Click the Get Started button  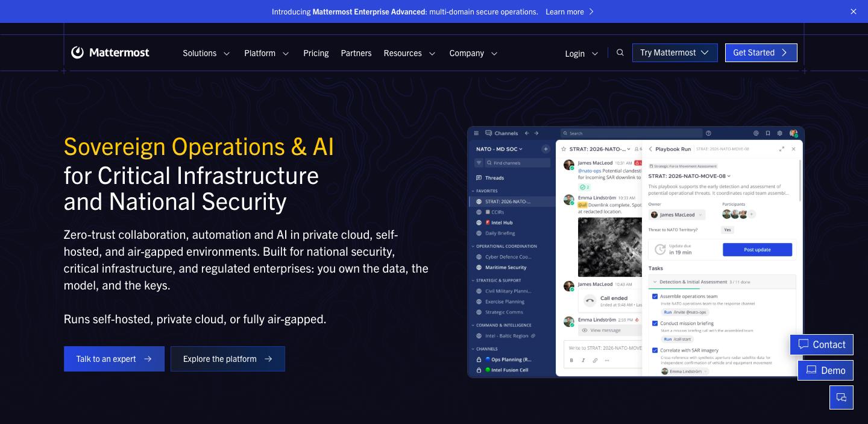click(x=761, y=52)
